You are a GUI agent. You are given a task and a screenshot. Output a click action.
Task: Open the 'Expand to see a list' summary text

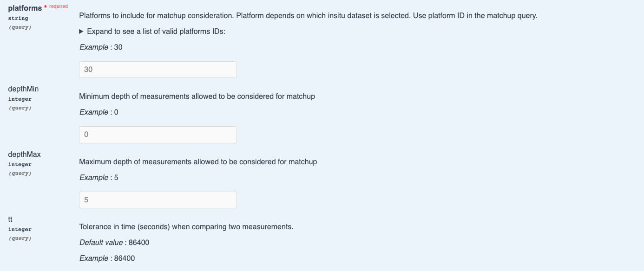156,32
